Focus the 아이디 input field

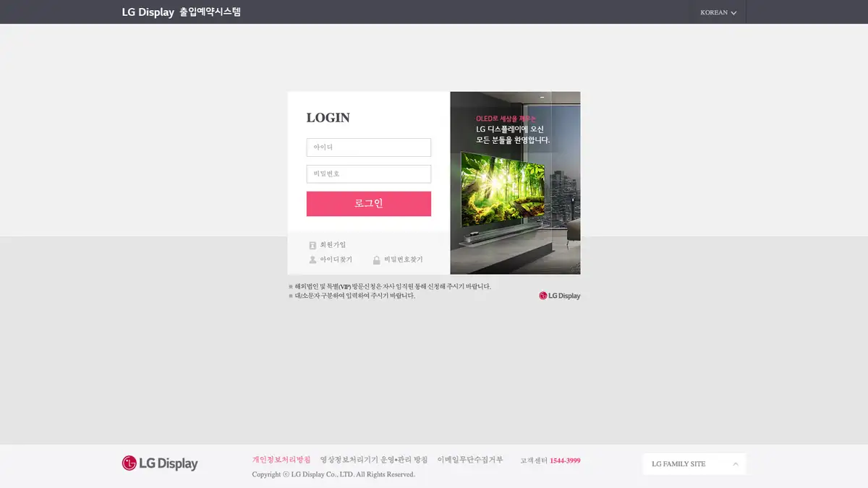pyautogui.click(x=368, y=147)
